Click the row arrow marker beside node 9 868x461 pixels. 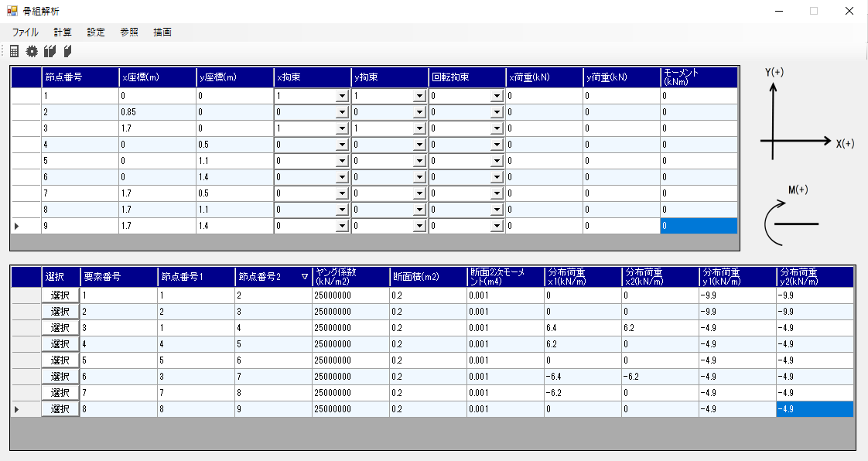coord(17,226)
